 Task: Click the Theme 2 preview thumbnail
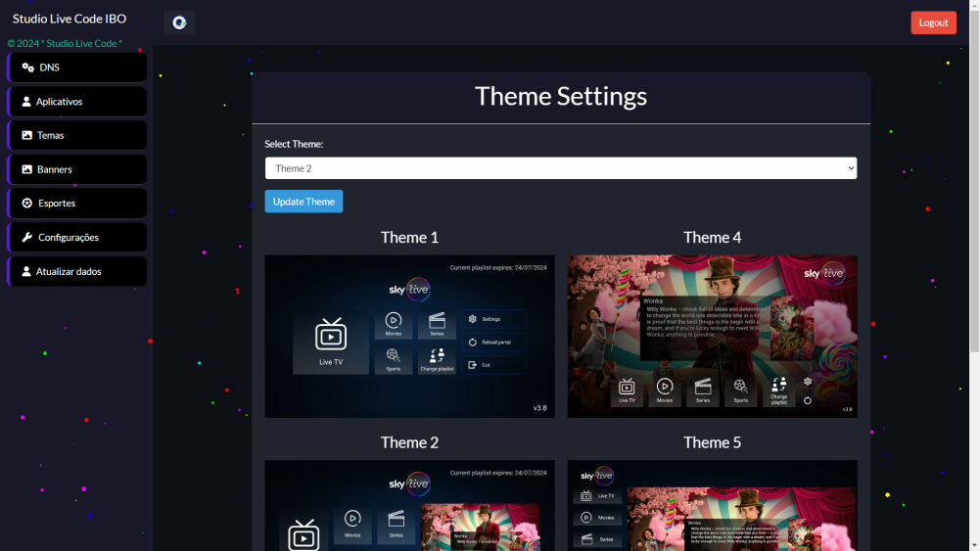tap(409, 505)
